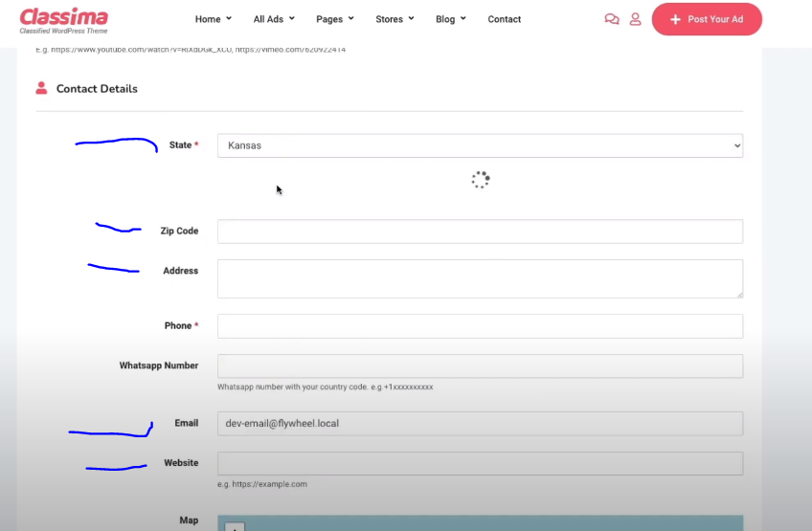Click the Contact Details person icon
This screenshot has width=812, height=531.
pos(41,88)
